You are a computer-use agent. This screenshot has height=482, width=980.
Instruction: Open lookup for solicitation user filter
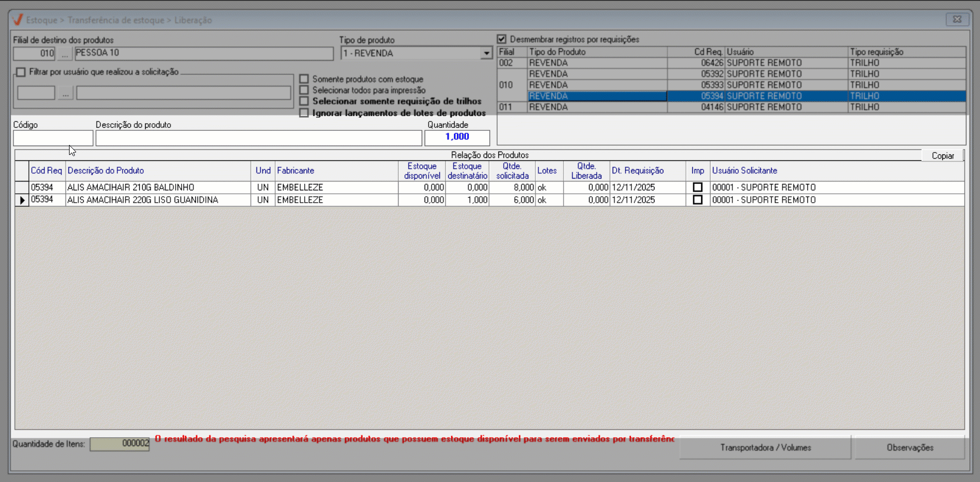tap(65, 93)
